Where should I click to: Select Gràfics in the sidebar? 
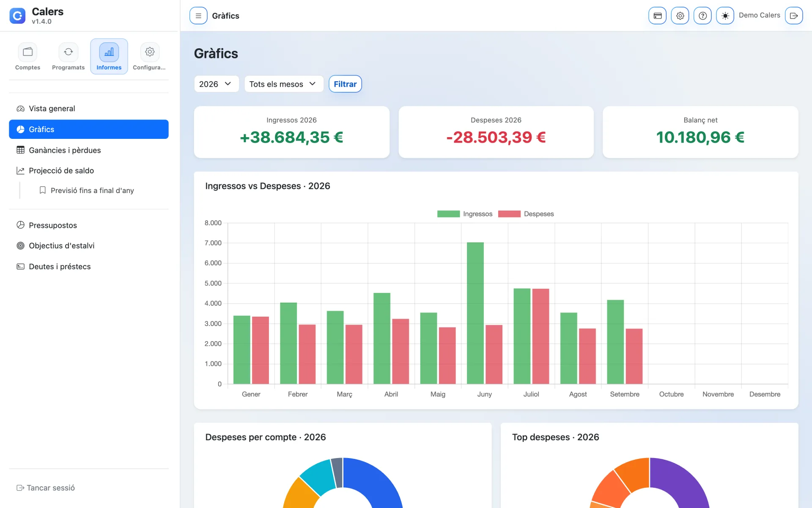(89, 129)
